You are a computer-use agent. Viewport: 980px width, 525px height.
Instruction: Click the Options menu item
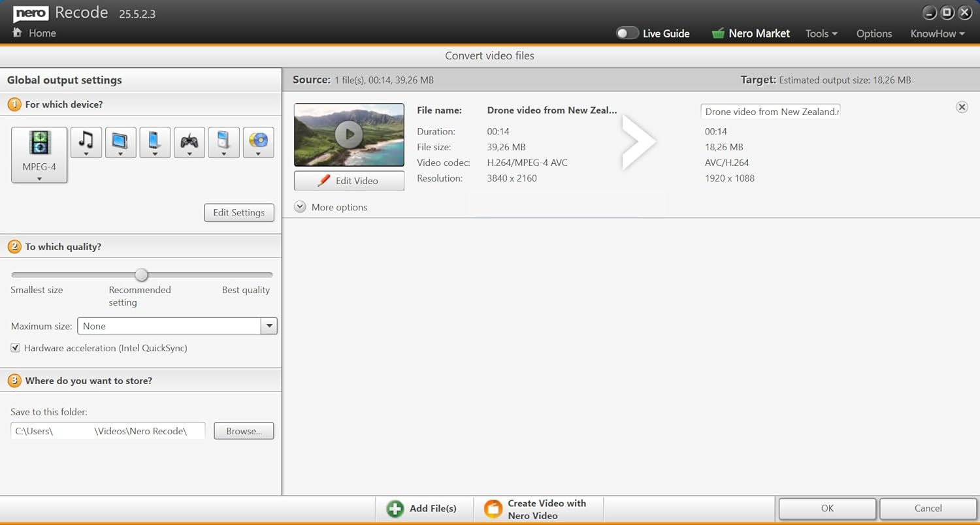click(x=874, y=33)
